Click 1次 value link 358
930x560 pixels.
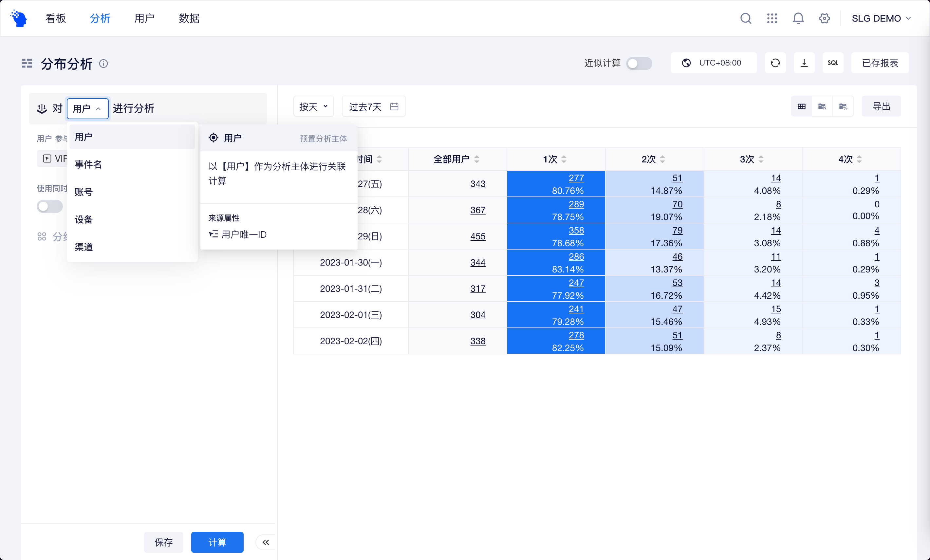coord(576,230)
